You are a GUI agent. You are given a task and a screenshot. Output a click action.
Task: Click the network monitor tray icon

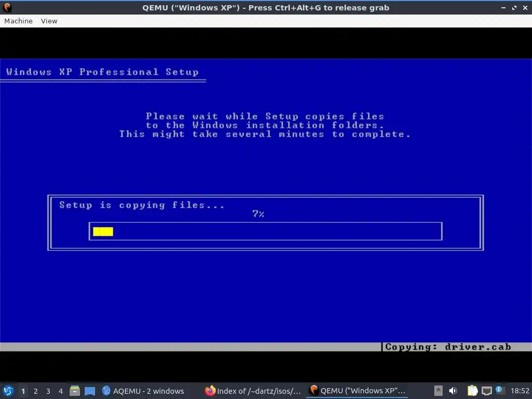(486, 391)
